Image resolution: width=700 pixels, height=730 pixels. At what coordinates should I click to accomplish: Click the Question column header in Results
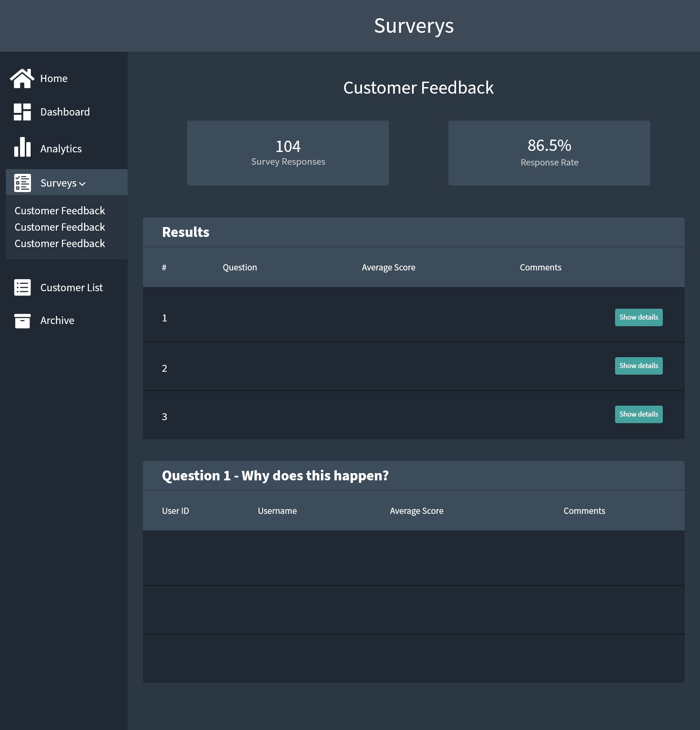click(240, 268)
